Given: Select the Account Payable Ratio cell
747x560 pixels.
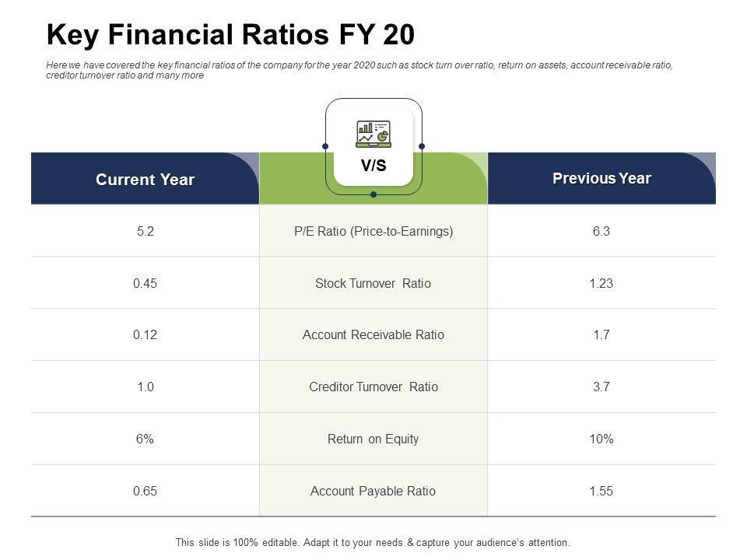Looking at the screenshot, I should (x=373, y=492).
